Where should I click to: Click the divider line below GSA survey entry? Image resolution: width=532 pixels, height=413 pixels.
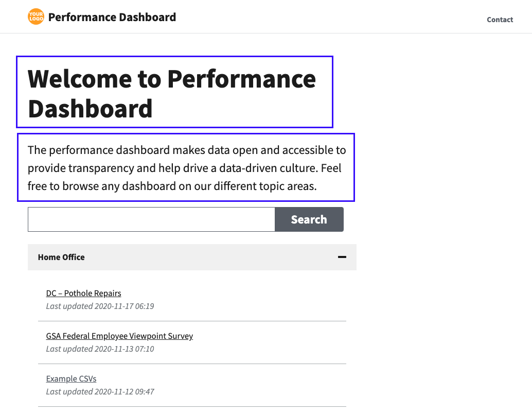click(192, 364)
